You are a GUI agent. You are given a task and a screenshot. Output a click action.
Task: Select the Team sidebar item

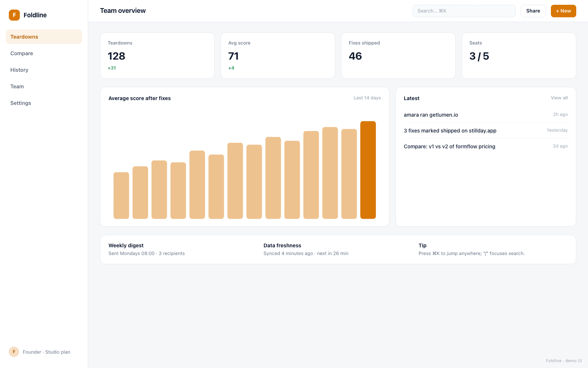[44, 86]
